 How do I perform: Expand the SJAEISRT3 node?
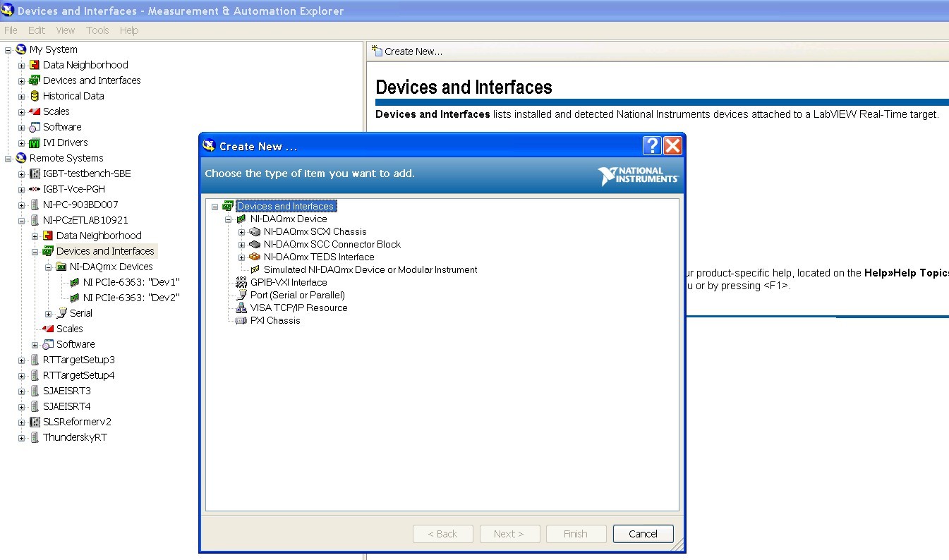[21, 391]
